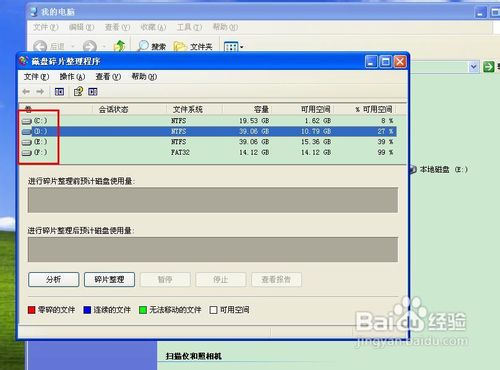500x370 pixels.
Task: Click blue contiguous files legend swatch
Action: (87, 310)
